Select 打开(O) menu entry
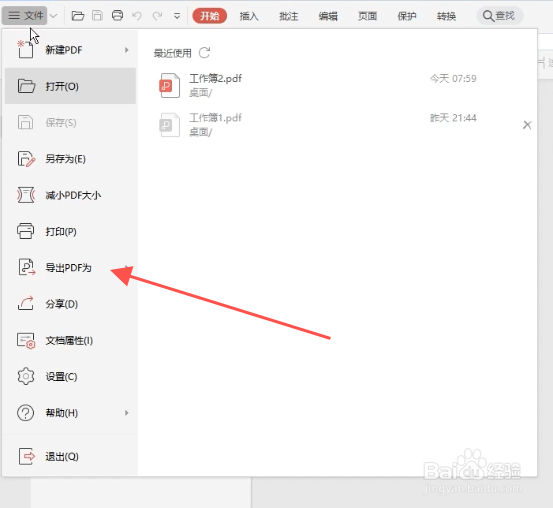This screenshot has height=508, width=553. point(70,86)
